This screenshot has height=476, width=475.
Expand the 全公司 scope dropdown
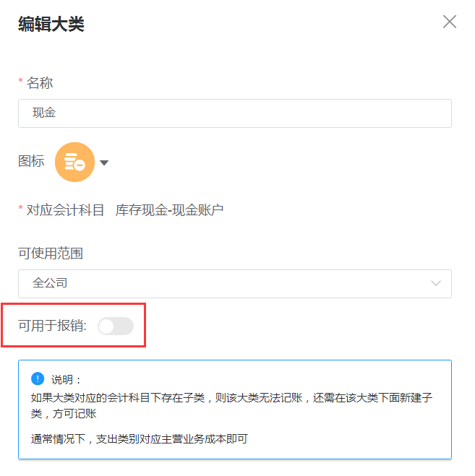(x=235, y=284)
